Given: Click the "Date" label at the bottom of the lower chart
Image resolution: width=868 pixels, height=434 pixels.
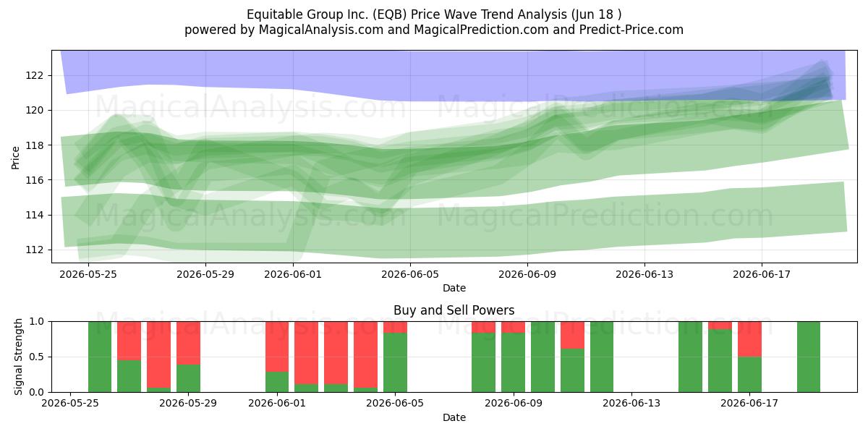Looking at the screenshot, I should click(x=454, y=417).
